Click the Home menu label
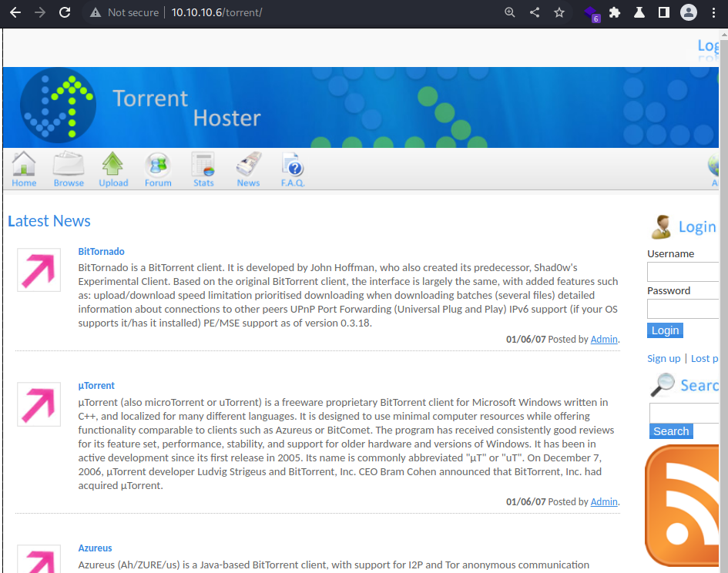 coord(24,183)
